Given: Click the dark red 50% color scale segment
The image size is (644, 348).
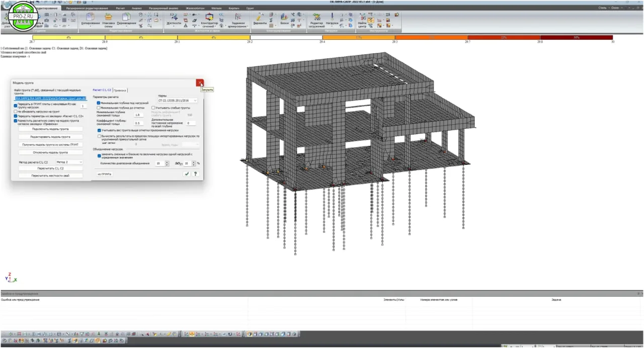Looking at the screenshot, I should (x=577, y=38).
